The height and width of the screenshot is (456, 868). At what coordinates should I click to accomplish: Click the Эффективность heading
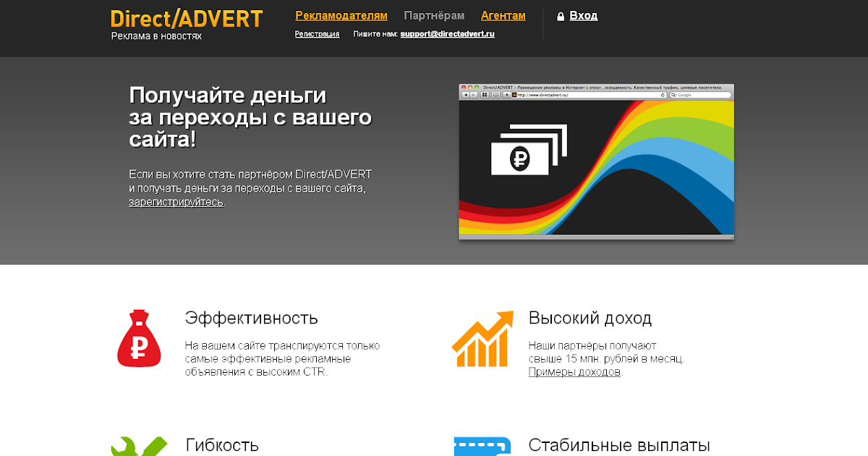pos(251,318)
